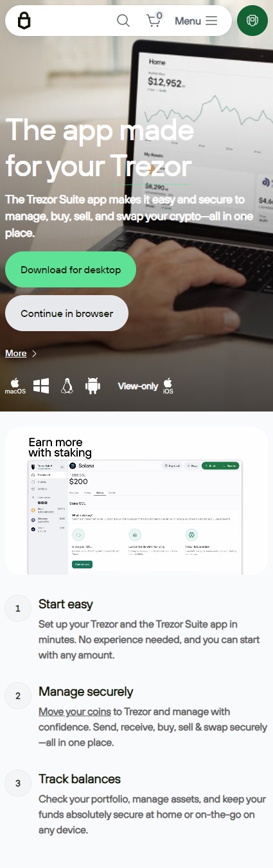
Task: Click the Trezor padlock logo
Action: (24, 21)
